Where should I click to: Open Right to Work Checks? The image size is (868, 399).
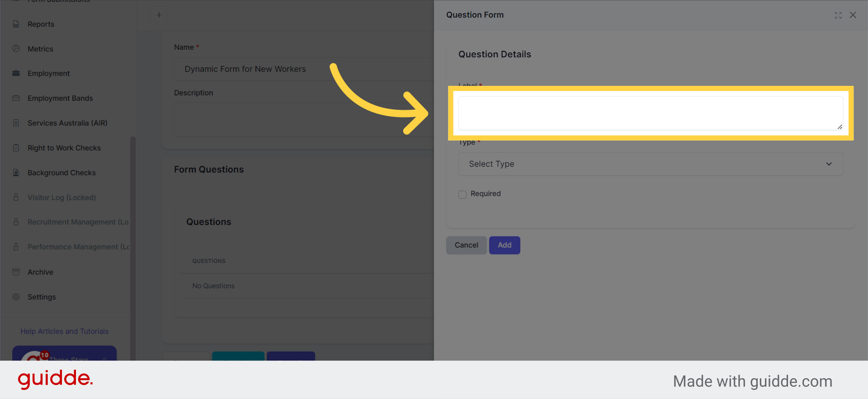tap(64, 148)
